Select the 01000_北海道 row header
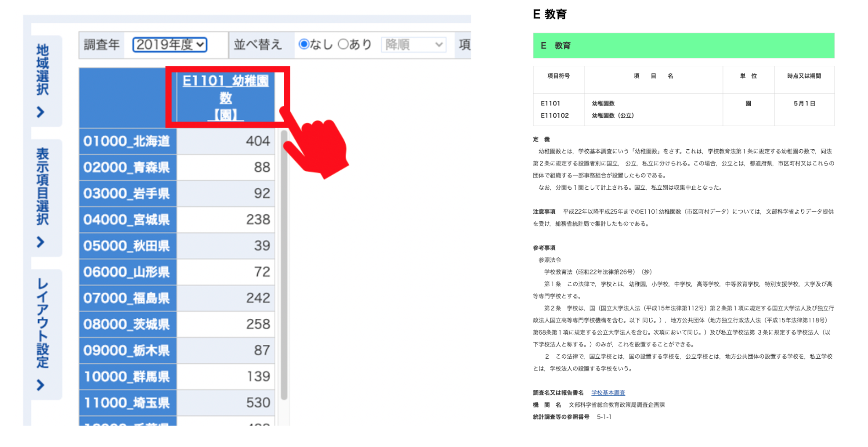The image size is (868, 447). coord(127,141)
